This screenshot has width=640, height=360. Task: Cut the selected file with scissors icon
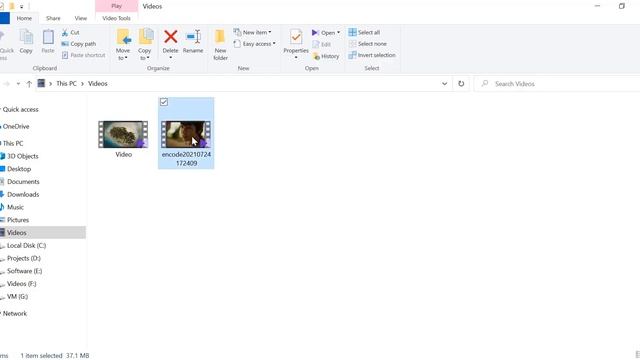point(70,32)
